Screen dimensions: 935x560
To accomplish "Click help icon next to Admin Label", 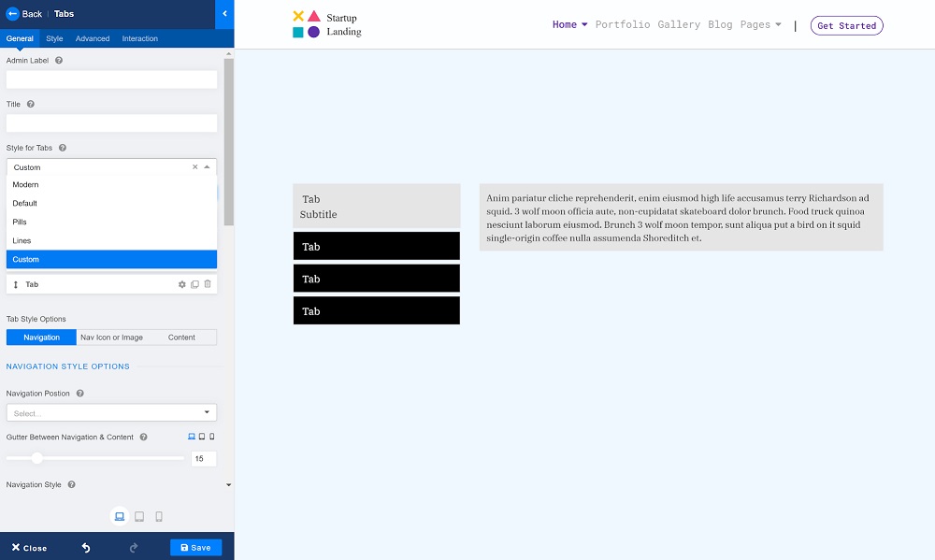I will tap(59, 60).
